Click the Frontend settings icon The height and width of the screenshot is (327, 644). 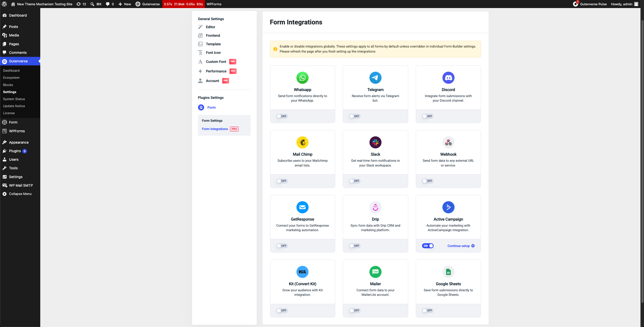pyautogui.click(x=200, y=35)
